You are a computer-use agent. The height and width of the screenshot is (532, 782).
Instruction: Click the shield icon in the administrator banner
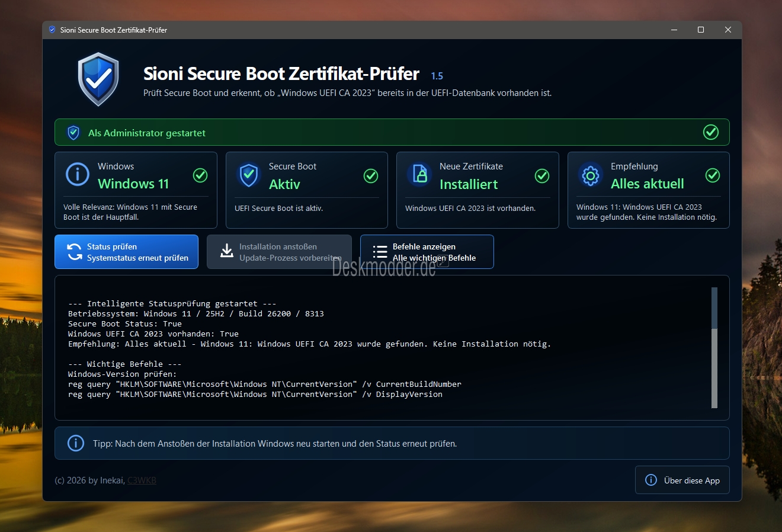pyautogui.click(x=73, y=133)
